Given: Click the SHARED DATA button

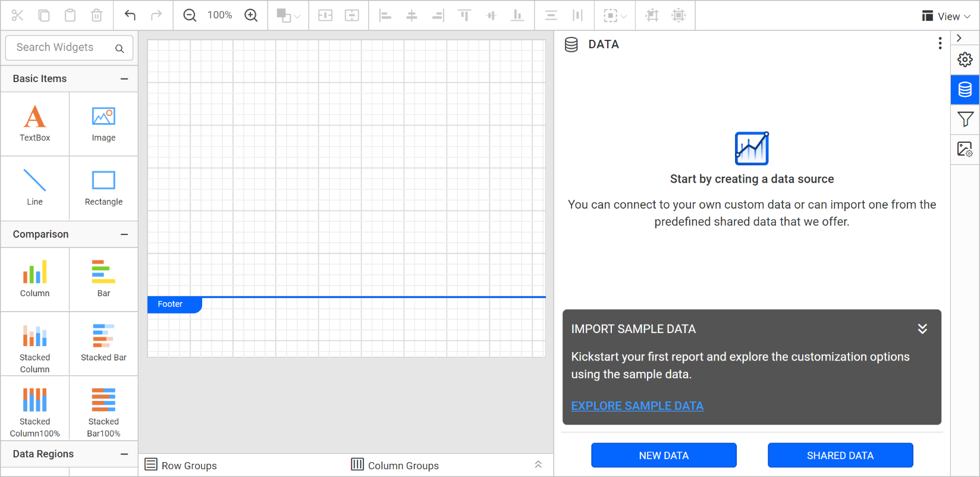Looking at the screenshot, I should [x=840, y=456].
